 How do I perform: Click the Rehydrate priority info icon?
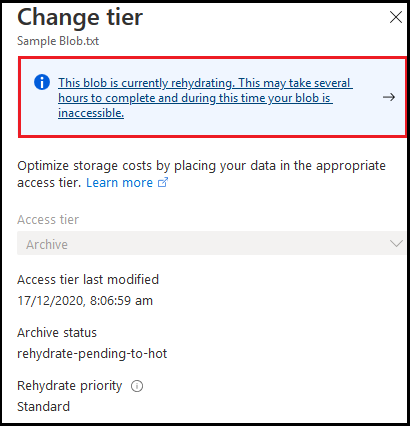[x=137, y=386]
